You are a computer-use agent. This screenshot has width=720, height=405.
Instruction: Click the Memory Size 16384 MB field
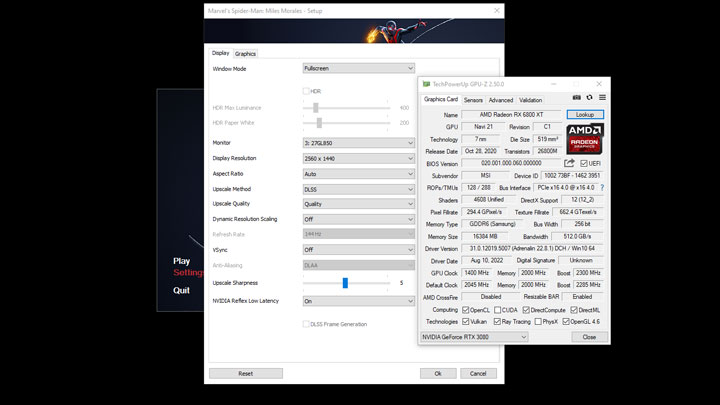tap(485, 236)
